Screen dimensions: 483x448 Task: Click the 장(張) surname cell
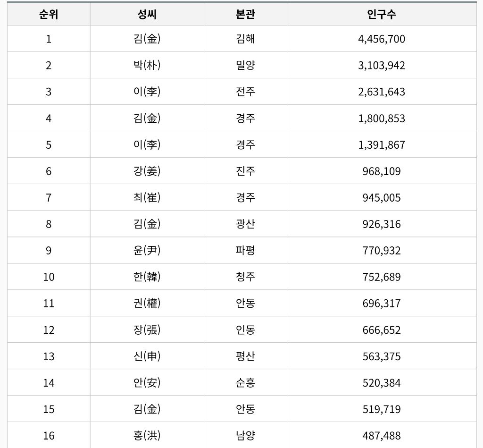147,330
